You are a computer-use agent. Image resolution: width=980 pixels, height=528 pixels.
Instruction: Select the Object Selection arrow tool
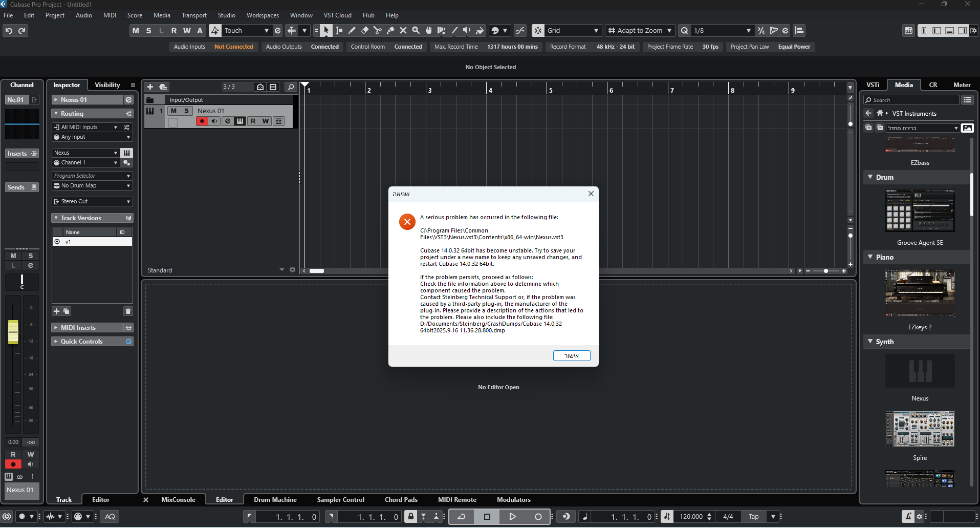pyautogui.click(x=326, y=31)
